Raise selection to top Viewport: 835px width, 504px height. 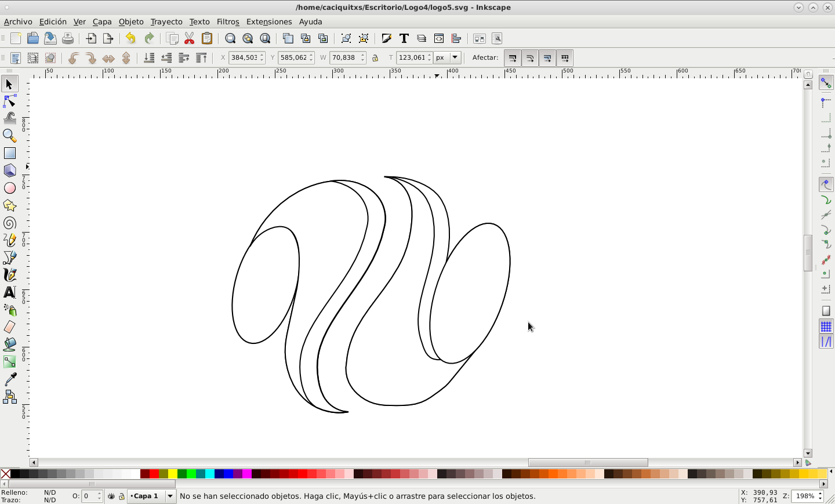(x=201, y=58)
